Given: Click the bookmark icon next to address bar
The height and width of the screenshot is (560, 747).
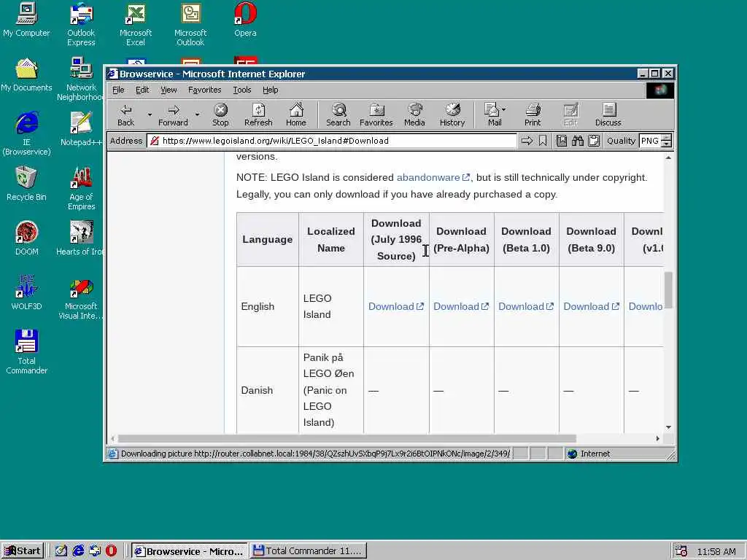Looking at the screenshot, I should click(x=543, y=141).
